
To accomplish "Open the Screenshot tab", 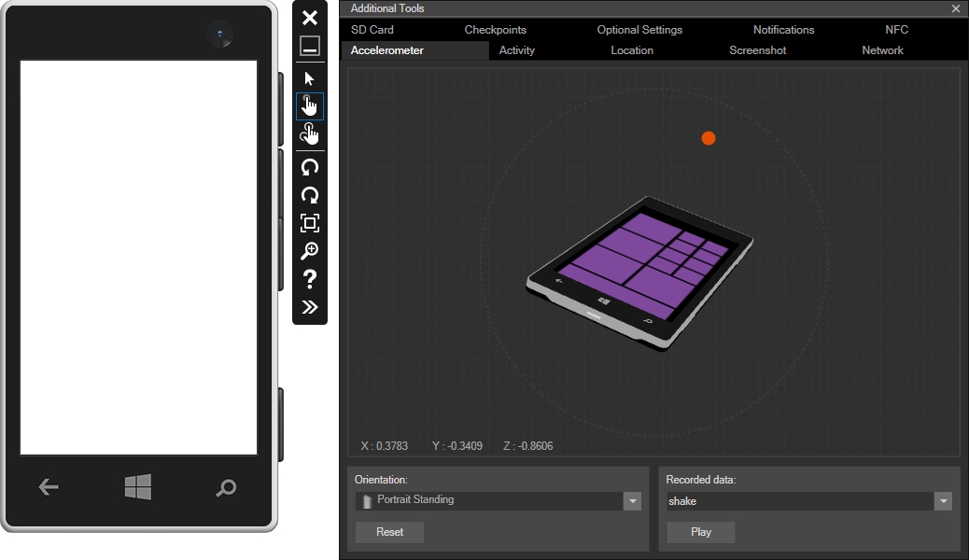I will pyautogui.click(x=758, y=50).
